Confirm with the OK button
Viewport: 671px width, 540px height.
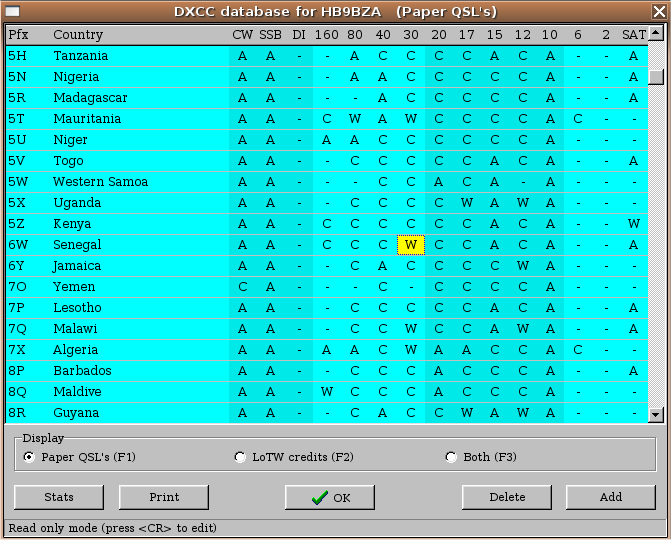(x=330, y=497)
